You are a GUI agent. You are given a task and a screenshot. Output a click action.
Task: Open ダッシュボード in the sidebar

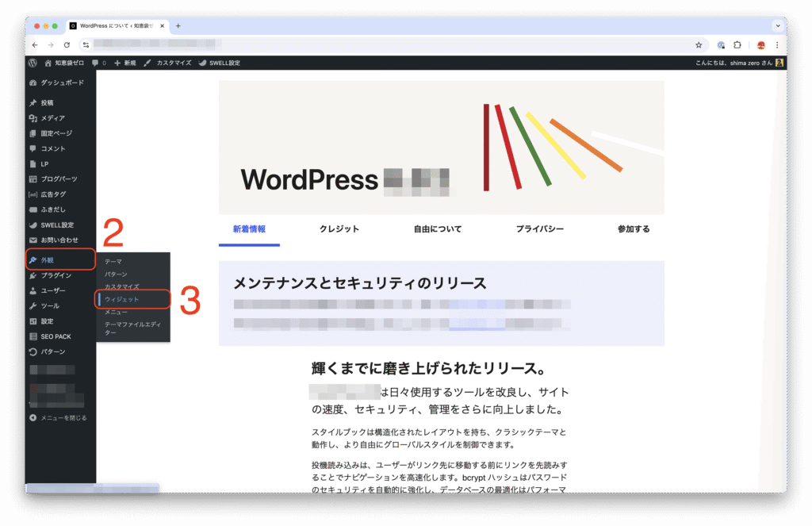pyautogui.click(x=60, y=83)
